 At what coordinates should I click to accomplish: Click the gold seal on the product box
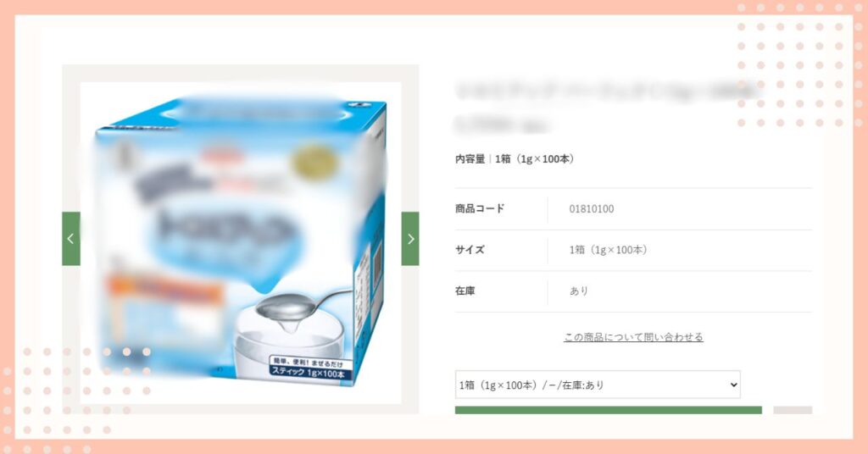click(x=315, y=161)
